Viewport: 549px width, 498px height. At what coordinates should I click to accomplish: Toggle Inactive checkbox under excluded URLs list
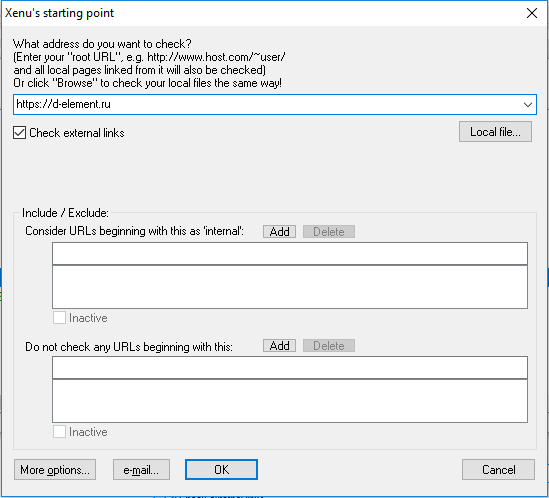[59, 432]
